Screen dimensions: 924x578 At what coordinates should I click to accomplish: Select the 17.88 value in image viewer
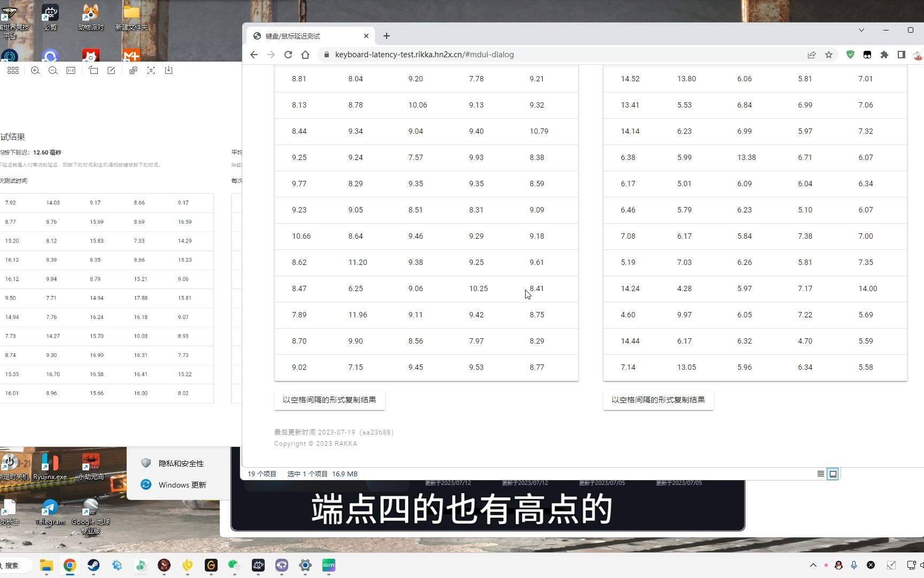pos(141,298)
